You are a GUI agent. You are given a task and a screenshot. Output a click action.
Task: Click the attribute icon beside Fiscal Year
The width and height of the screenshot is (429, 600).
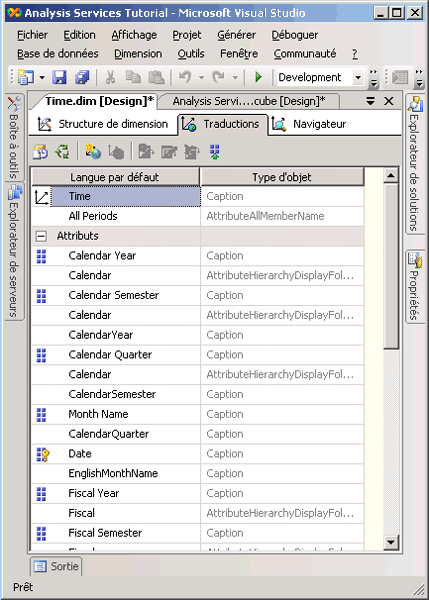click(x=41, y=494)
